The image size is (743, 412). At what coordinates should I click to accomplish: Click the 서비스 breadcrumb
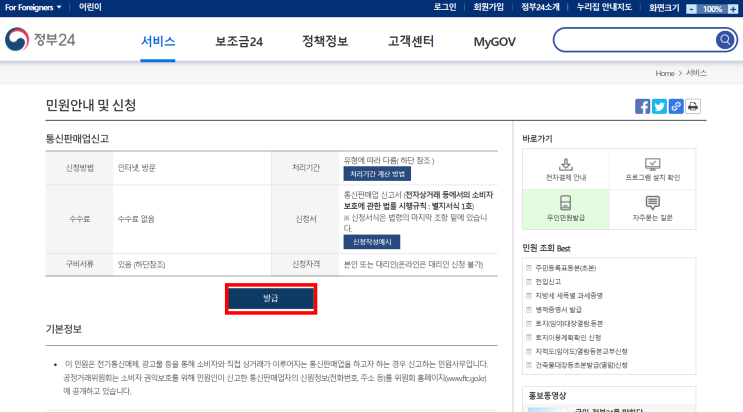(696, 73)
